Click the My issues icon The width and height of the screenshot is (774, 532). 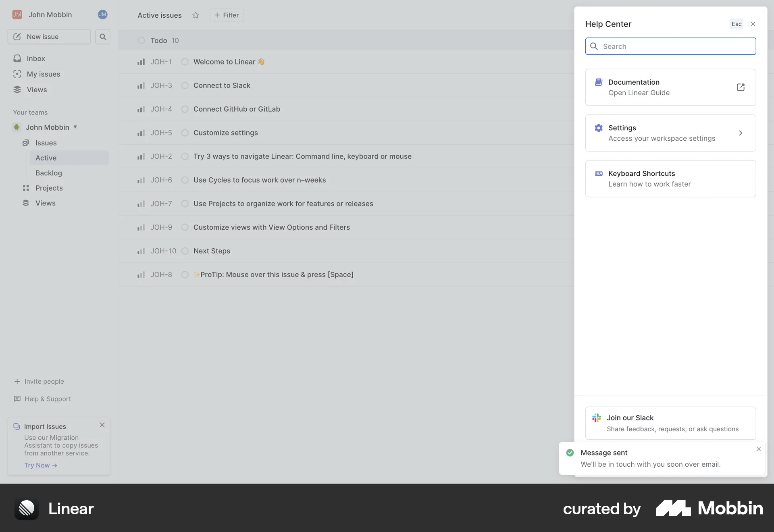click(x=17, y=74)
